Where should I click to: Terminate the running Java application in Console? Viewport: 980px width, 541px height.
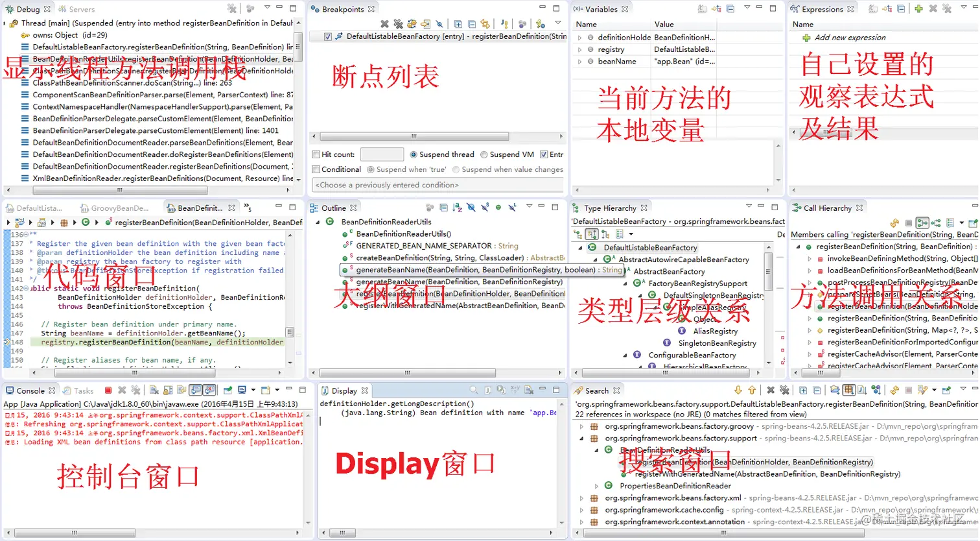coord(107,391)
